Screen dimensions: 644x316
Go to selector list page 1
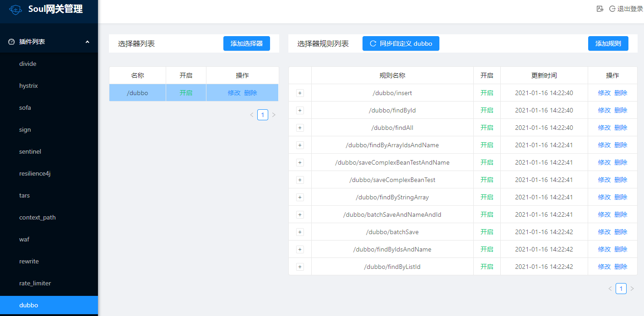(263, 115)
